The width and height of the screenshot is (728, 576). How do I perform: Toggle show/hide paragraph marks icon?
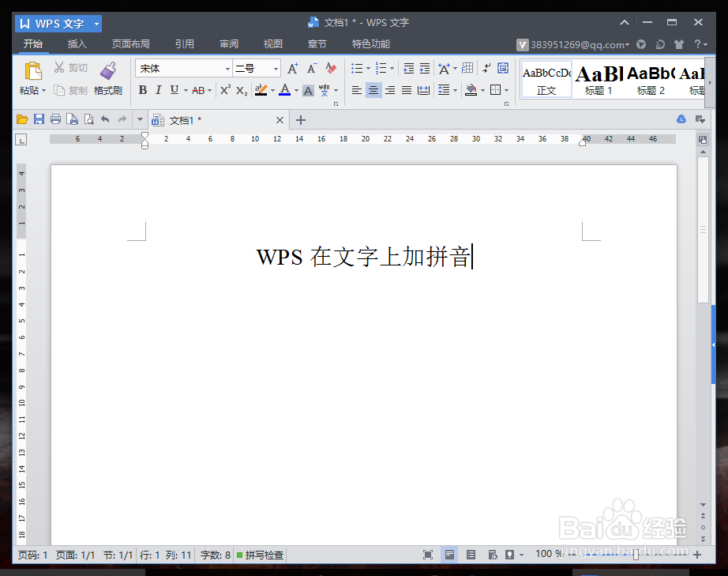tap(486, 68)
